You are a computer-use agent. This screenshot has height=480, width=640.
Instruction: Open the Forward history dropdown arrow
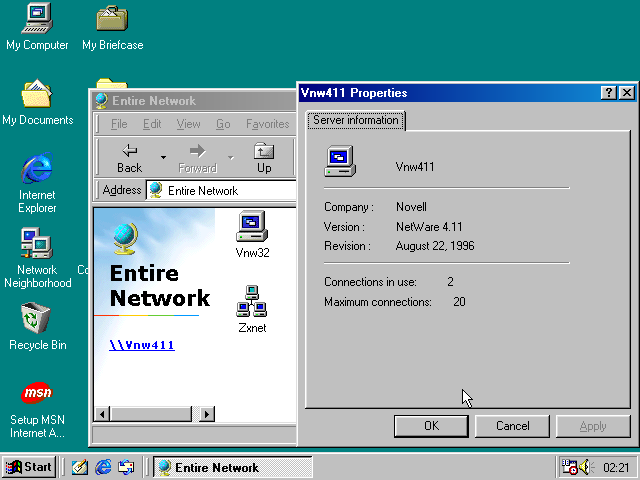(231, 158)
